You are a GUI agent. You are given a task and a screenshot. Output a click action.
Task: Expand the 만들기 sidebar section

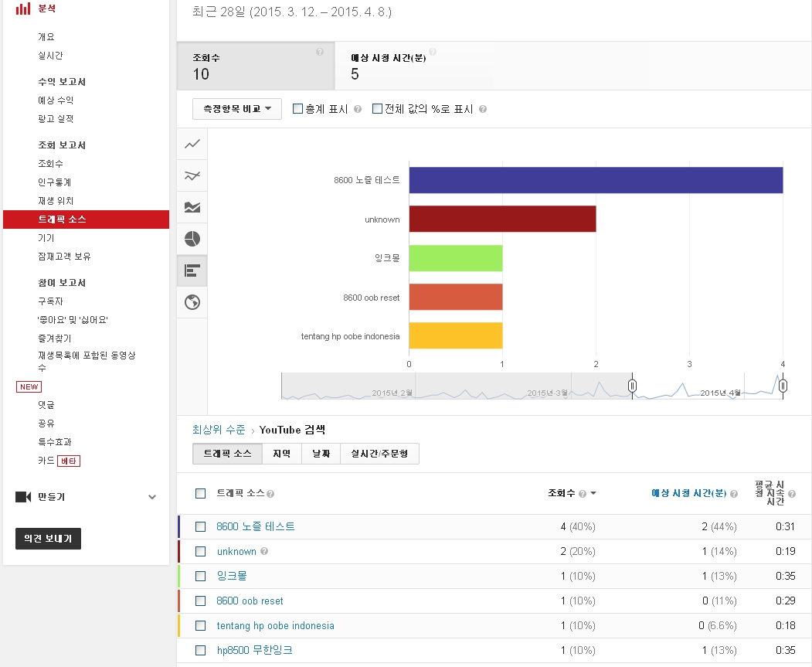(151, 497)
